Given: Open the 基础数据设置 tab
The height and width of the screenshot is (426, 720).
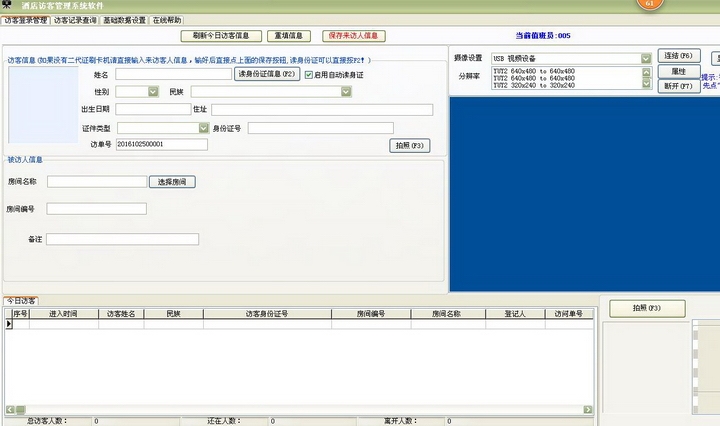Looking at the screenshot, I should (124, 20).
